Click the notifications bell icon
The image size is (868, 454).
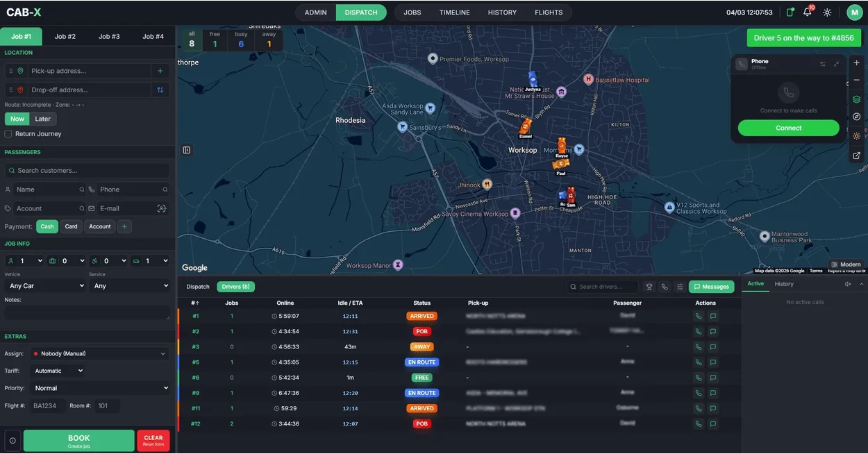point(807,12)
